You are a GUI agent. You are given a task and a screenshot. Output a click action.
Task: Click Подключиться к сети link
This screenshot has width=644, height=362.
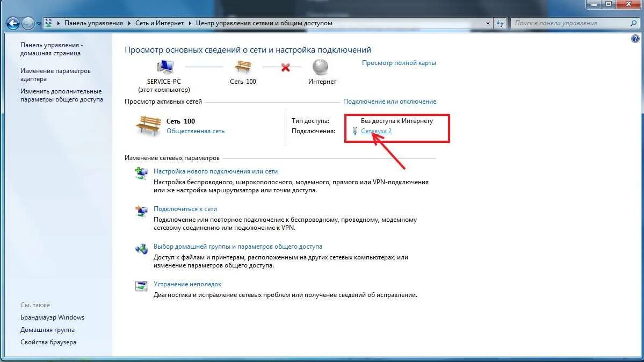(185, 209)
